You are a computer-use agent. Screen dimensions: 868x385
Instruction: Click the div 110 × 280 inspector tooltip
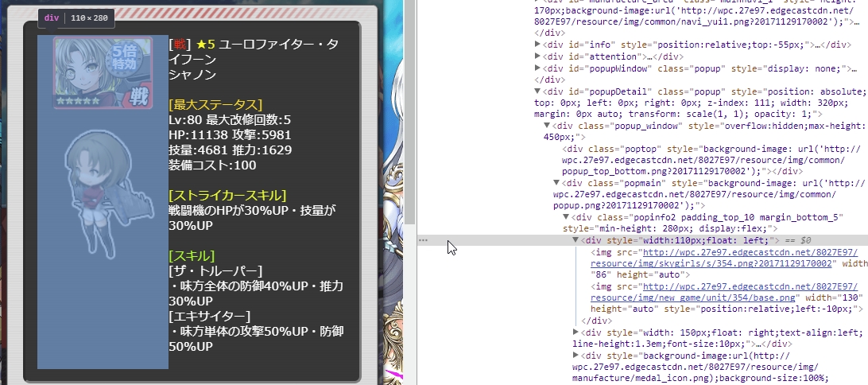(x=76, y=18)
